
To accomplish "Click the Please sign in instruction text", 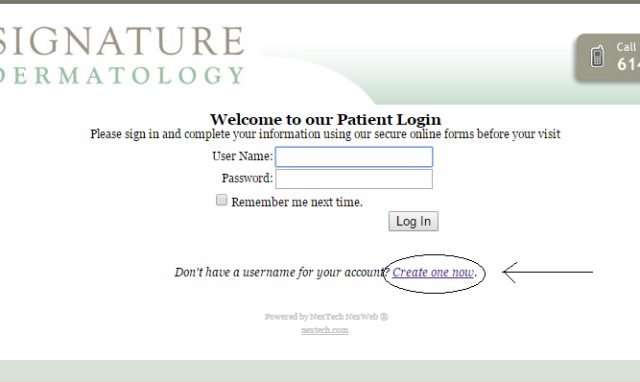I will (325, 134).
